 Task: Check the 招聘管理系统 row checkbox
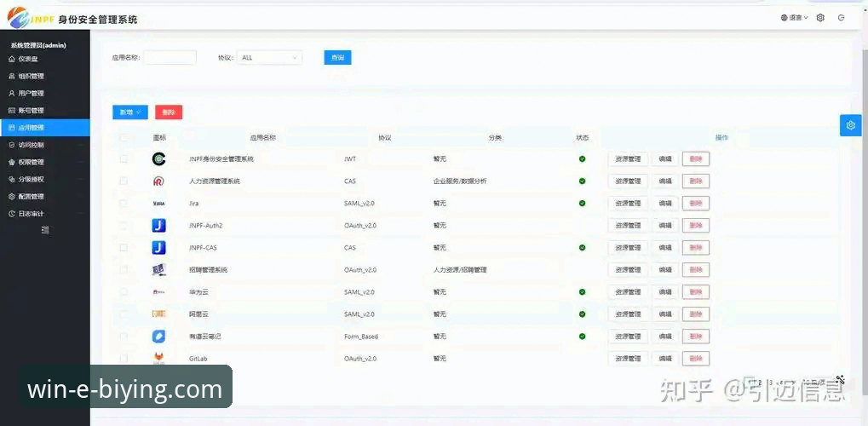tap(124, 270)
